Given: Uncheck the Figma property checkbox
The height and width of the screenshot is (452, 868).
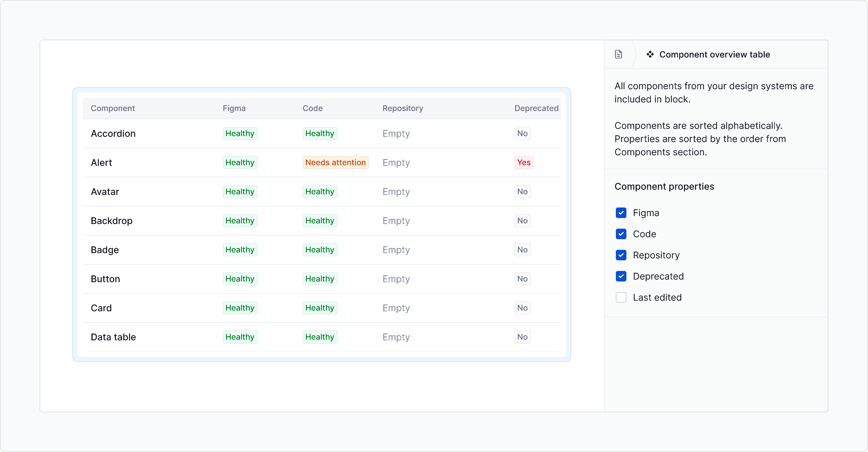Looking at the screenshot, I should pyautogui.click(x=621, y=213).
